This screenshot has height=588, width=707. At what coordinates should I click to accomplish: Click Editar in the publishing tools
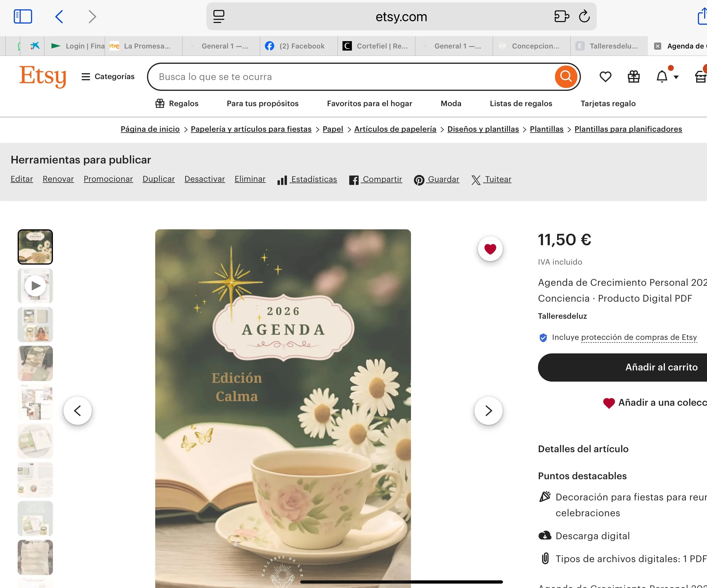tap(22, 179)
